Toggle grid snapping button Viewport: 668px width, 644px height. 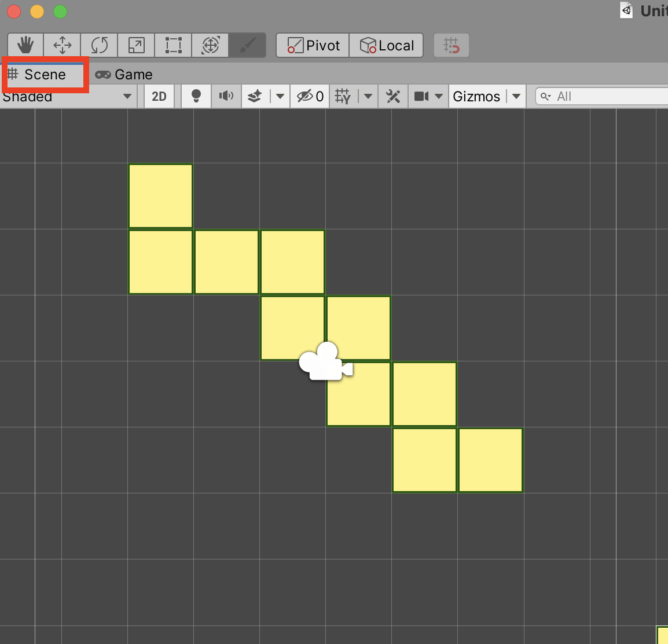coord(451,45)
